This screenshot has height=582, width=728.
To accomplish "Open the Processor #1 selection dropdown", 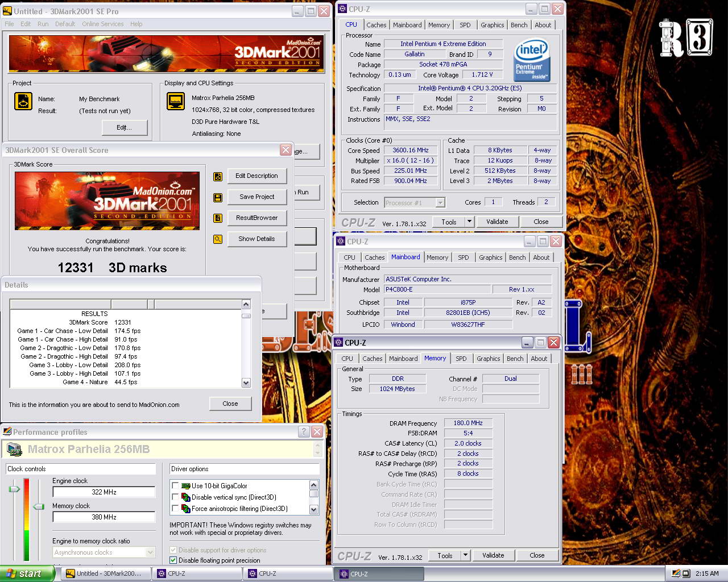I will (440, 202).
